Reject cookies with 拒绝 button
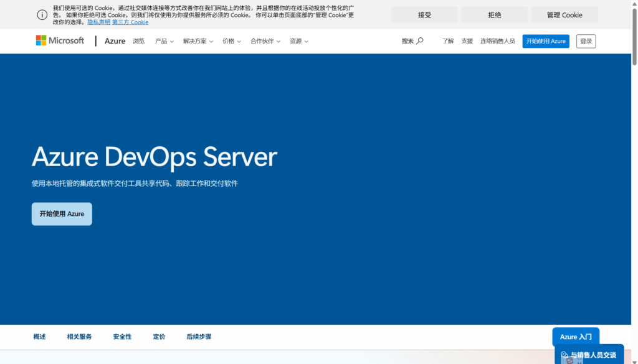 tap(494, 15)
